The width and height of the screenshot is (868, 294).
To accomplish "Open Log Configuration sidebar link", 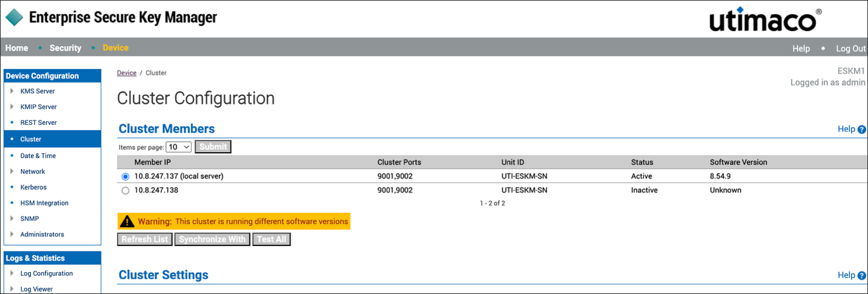I will 47,273.
